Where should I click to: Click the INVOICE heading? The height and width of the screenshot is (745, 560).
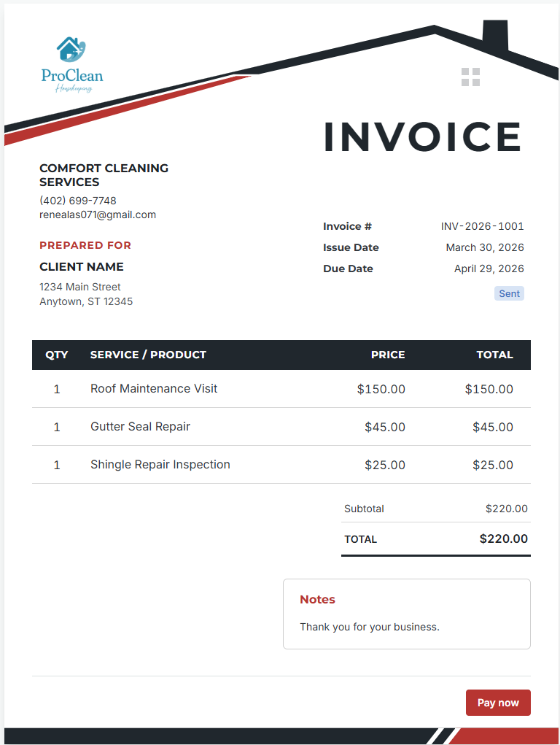click(x=422, y=137)
